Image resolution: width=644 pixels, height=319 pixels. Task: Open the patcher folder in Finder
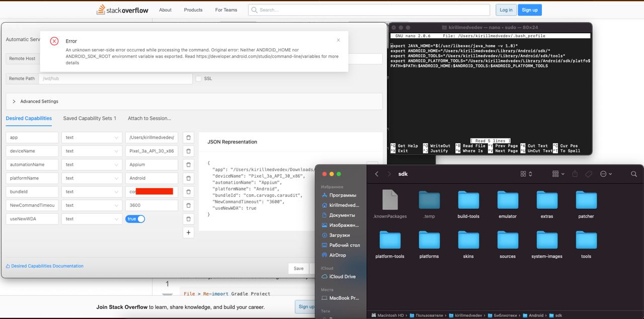[x=586, y=204]
